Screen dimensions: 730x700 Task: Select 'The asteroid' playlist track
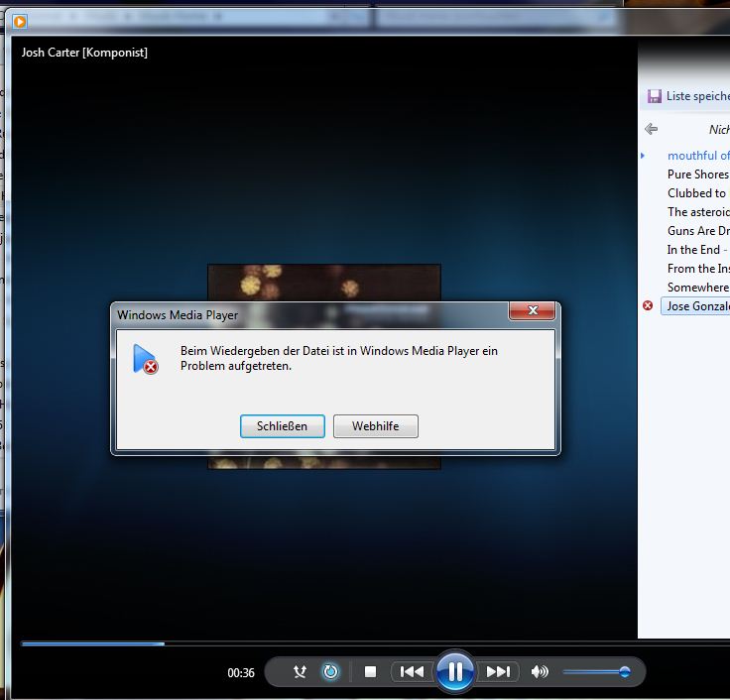click(698, 212)
